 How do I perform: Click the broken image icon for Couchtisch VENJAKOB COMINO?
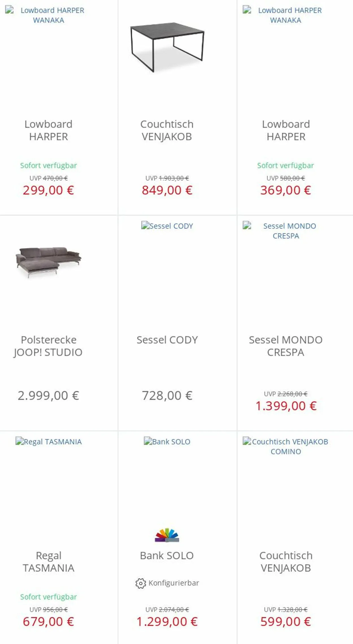tap(247, 441)
